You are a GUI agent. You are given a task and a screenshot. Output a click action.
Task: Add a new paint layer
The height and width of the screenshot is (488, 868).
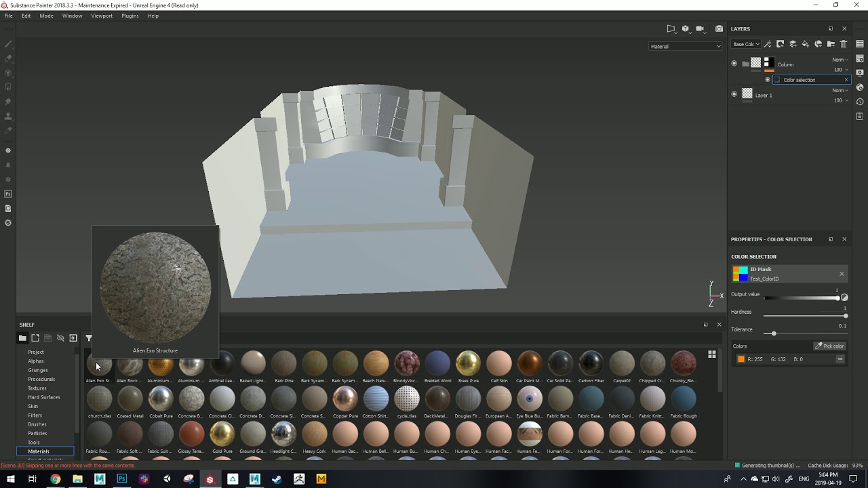(793, 44)
